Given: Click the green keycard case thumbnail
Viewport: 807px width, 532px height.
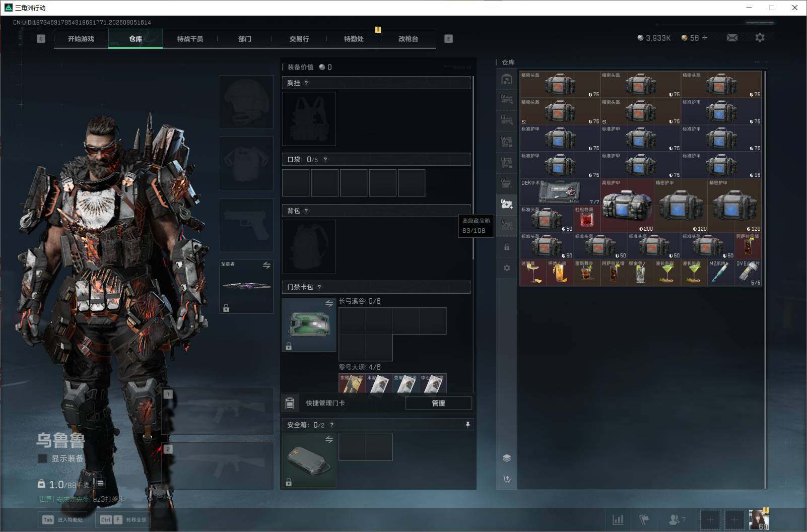Looking at the screenshot, I should click(x=309, y=324).
